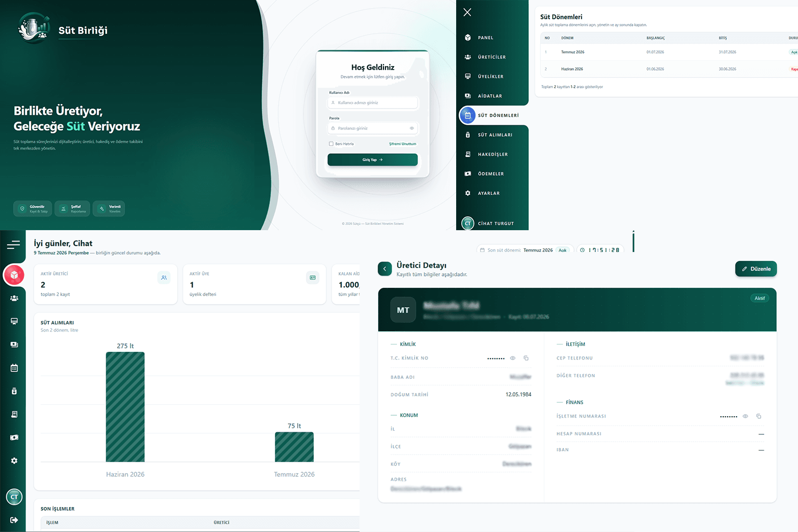Show İşletme Numarası using eye icon

tap(746, 416)
